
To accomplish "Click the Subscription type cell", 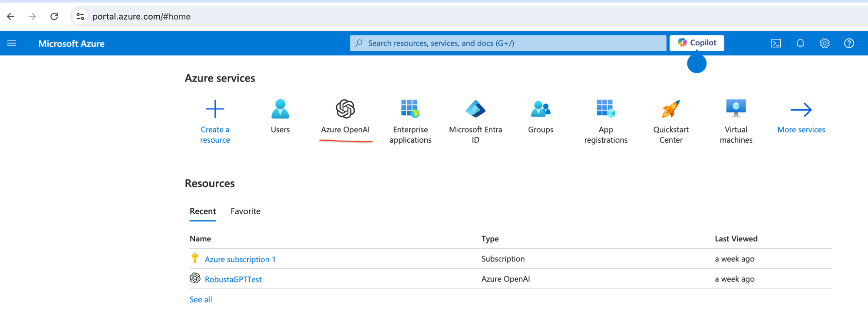I will (x=503, y=259).
